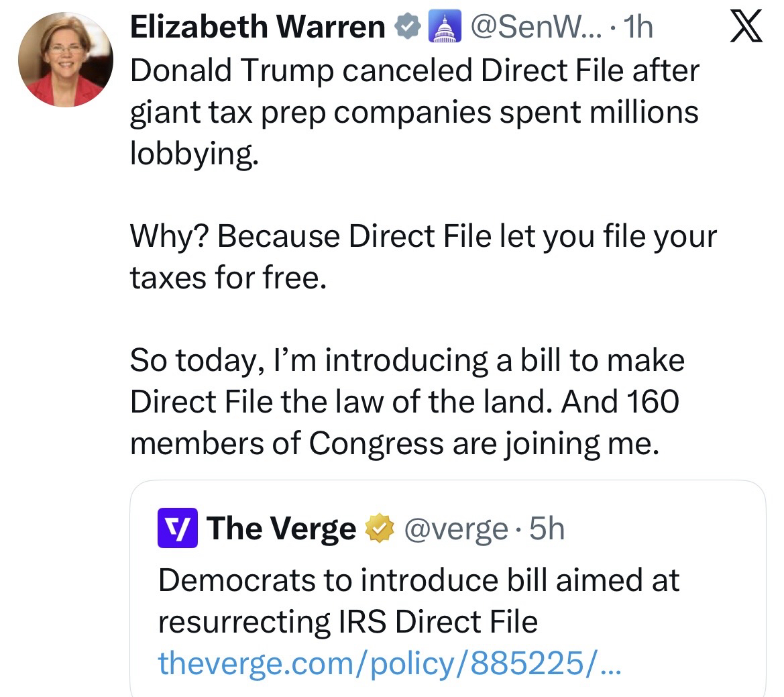
Task: Select the 'Democrats to introduce bill' headline
Action: [x=418, y=580]
